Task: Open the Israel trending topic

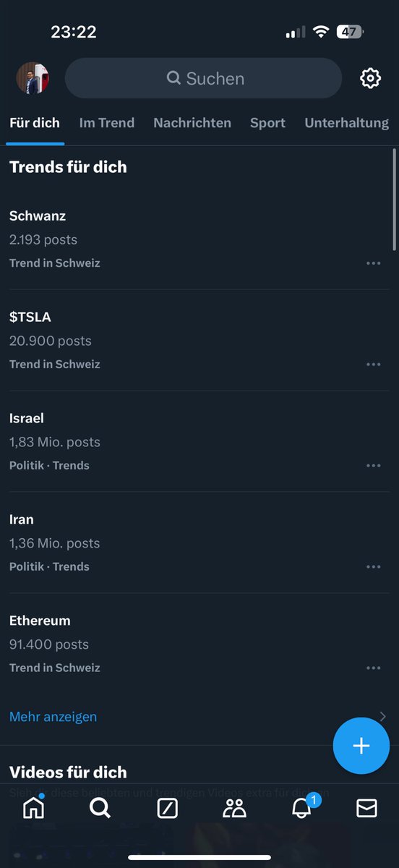Action: coord(199,441)
